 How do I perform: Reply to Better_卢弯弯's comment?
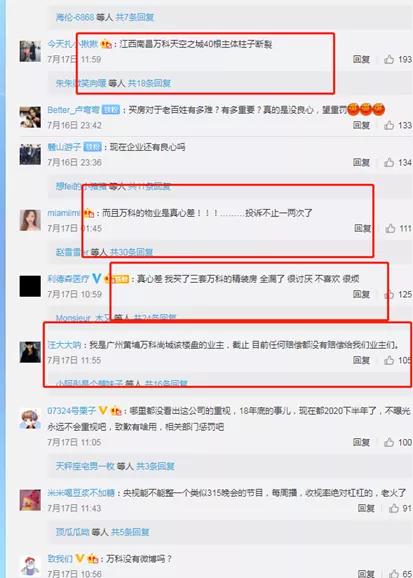[x=361, y=125]
